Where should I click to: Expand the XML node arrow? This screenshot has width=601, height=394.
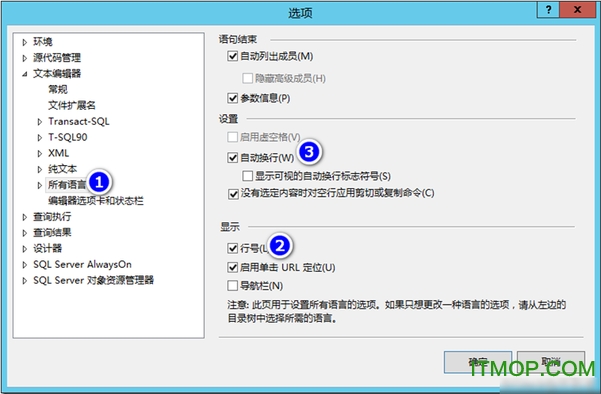40,153
